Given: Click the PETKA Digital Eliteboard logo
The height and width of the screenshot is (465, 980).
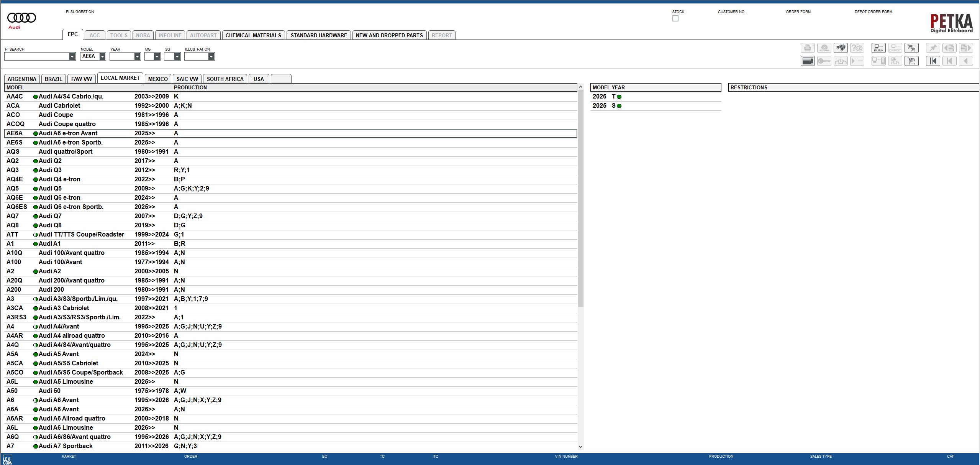Looking at the screenshot, I should (952, 23).
